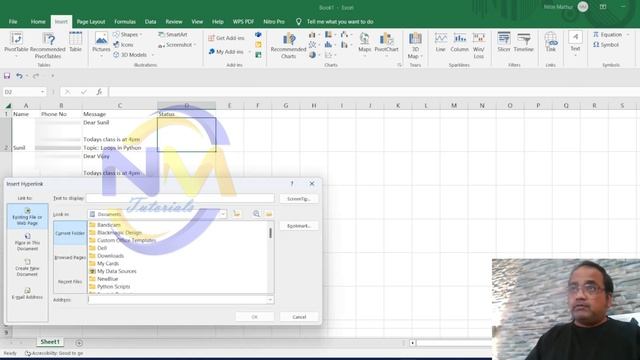Click Get Add-ins

coord(226,38)
